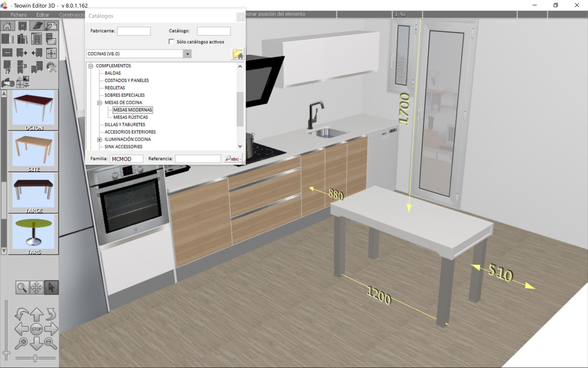Rotate the view left with the curved arrow

tap(22, 314)
